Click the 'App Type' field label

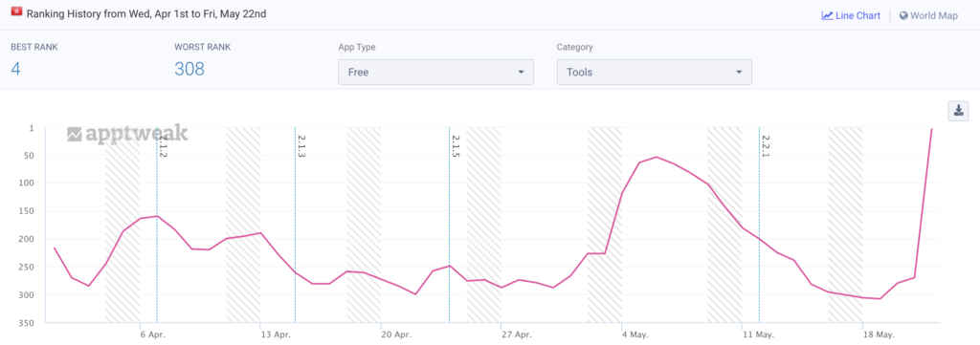(x=357, y=47)
